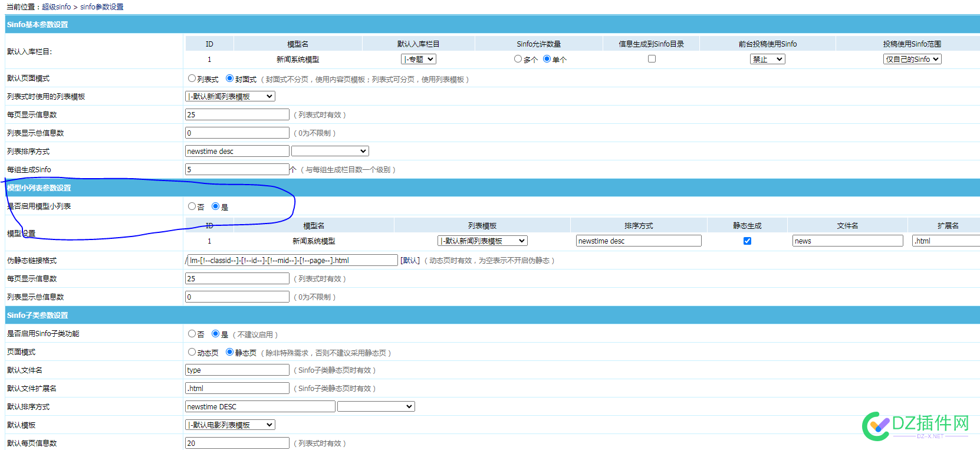This screenshot has width=980, height=450.
Task: Select 是 for 是否启用模型小列表
Action: (x=215, y=206)
